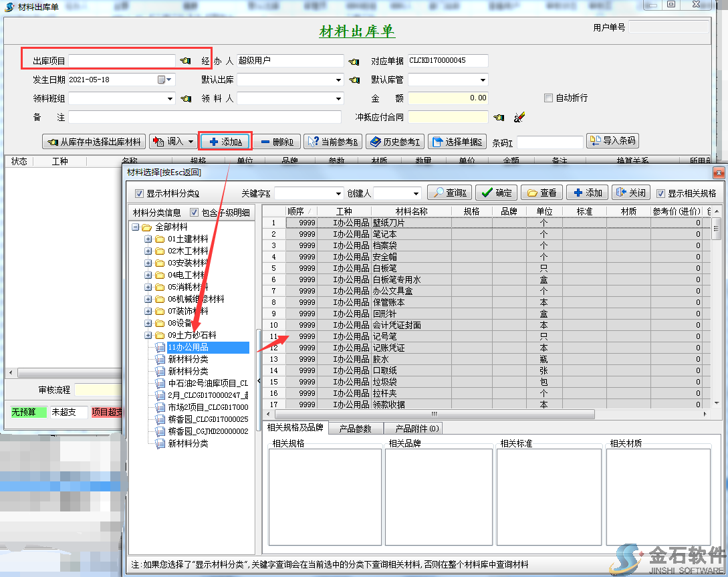Click the lookup hand icon beside 经办人 field

pos(354,62)
